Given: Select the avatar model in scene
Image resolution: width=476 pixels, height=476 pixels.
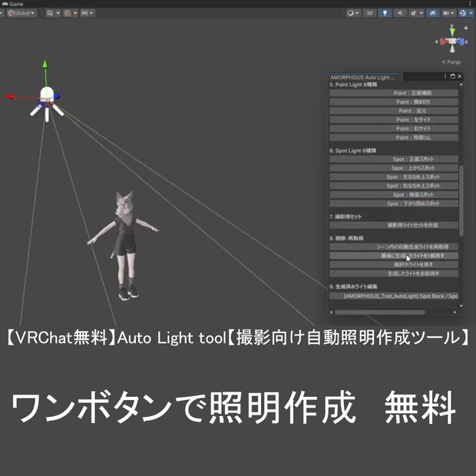Looking at the screenshot, I should pos(125,246).
